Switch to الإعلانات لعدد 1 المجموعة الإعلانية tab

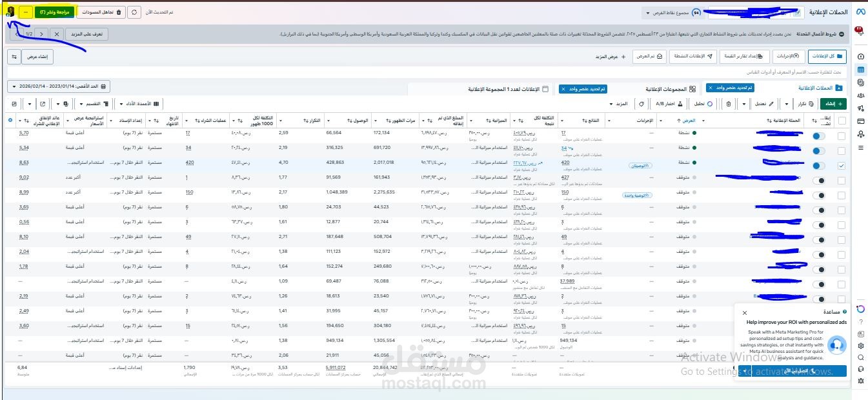pos(509,88)
